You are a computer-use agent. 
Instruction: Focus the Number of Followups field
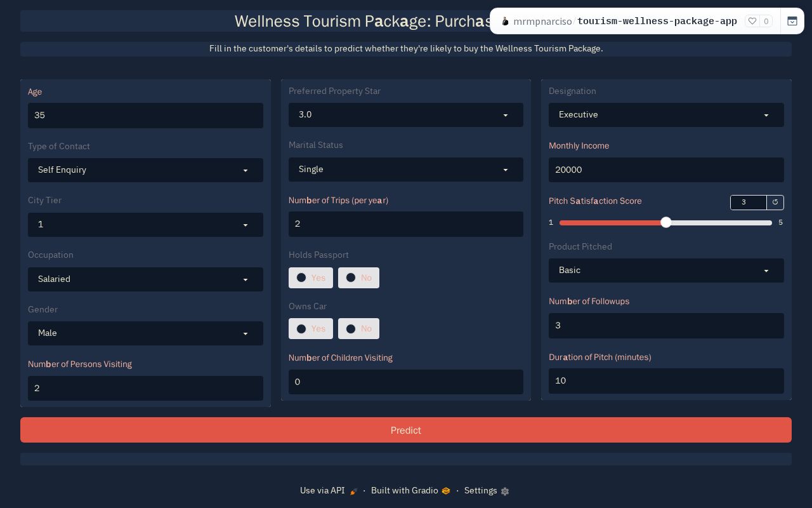[666, 326]
